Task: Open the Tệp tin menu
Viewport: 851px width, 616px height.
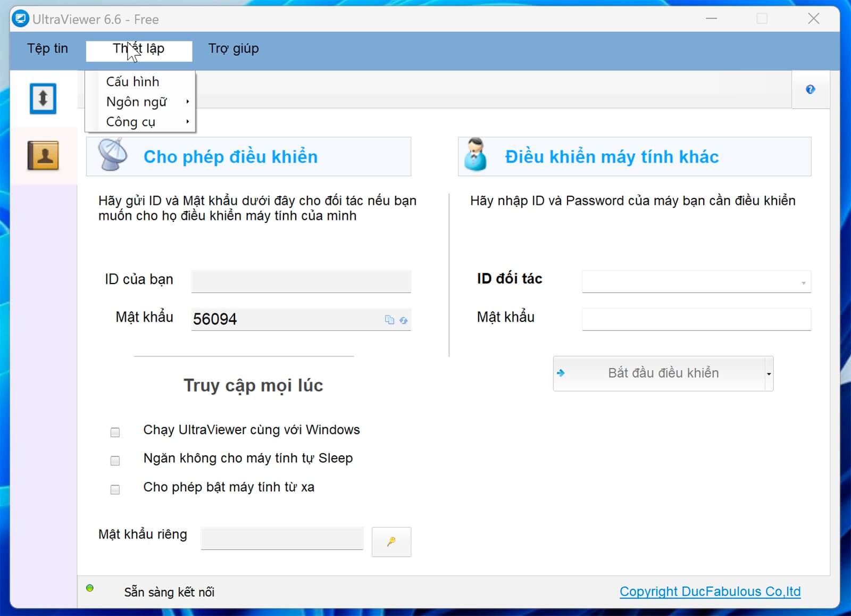Action: click(x=48, y=48)
